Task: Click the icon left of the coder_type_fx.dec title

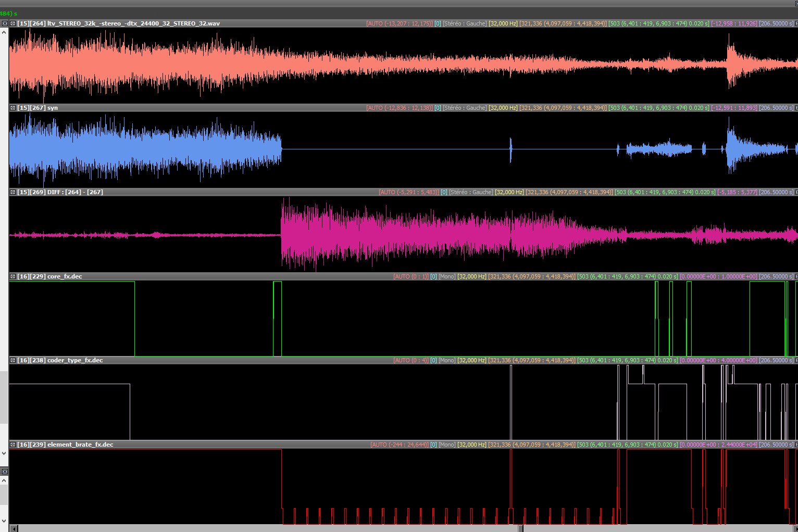Action: click(x=13, y=360)
